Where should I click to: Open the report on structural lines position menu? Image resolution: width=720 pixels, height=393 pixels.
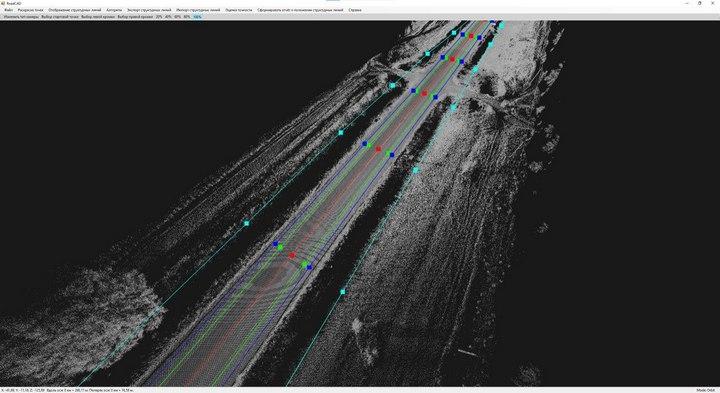[x=300, y=10]
